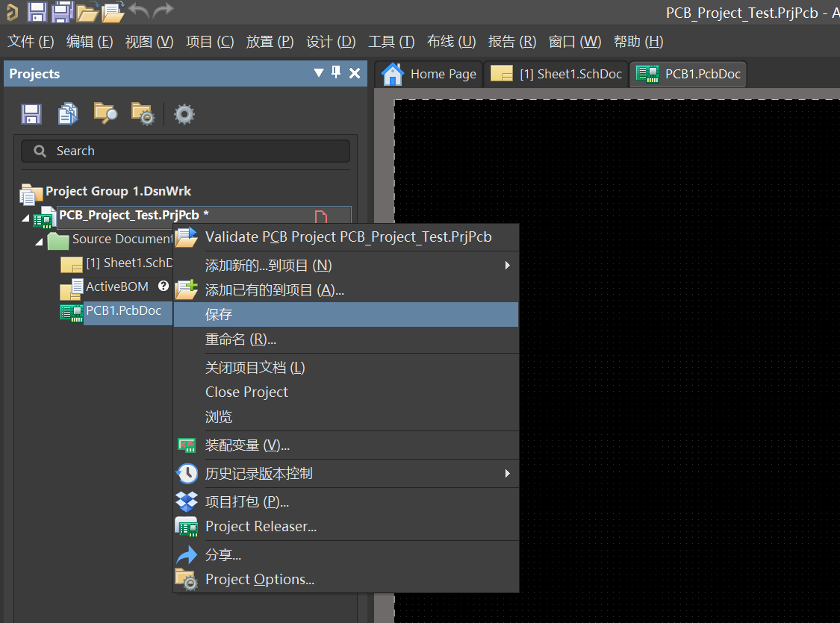Open the 工具 (T) menu
Image resolution: width=840 pixels, height=623 pixels.
click(391, 42)
